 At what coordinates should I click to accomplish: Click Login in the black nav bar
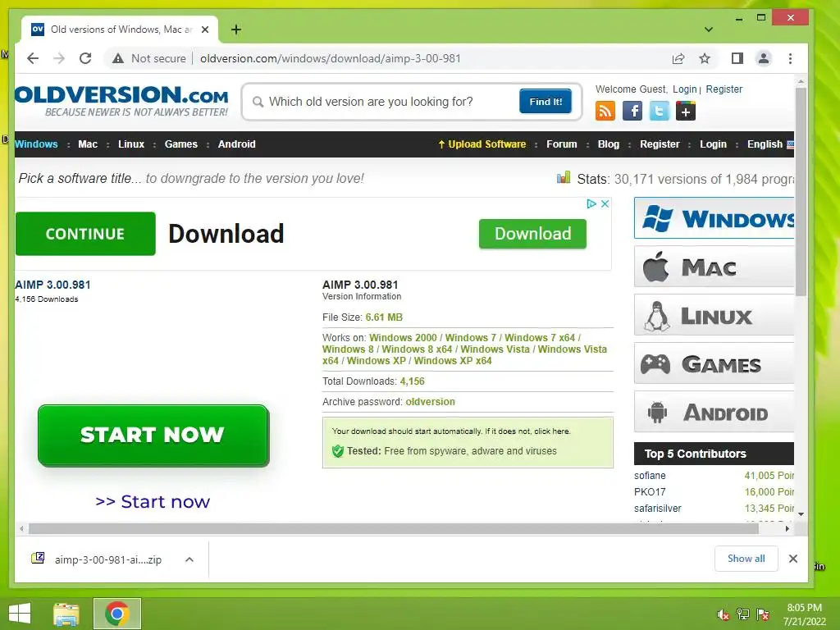click(x=713, y=144)
